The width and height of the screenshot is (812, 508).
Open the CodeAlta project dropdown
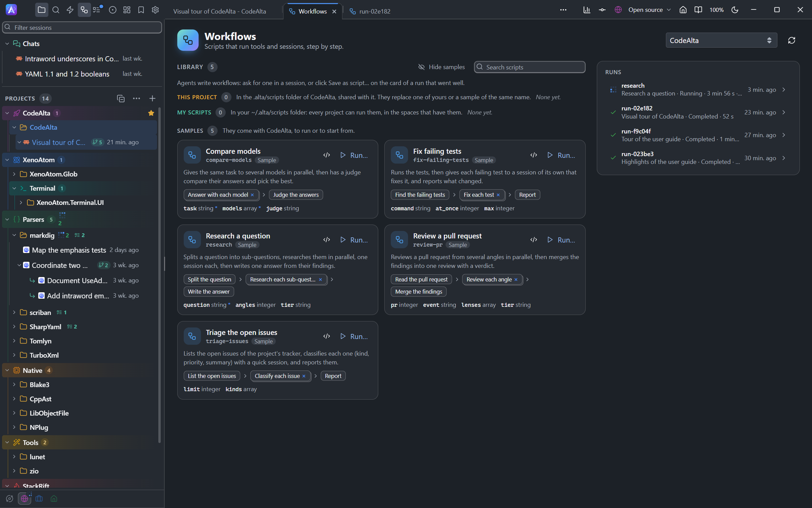click(721, 41)
